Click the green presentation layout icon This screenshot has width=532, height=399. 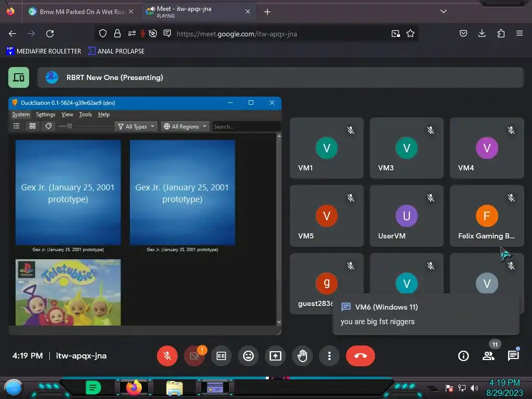click(19, 77)
